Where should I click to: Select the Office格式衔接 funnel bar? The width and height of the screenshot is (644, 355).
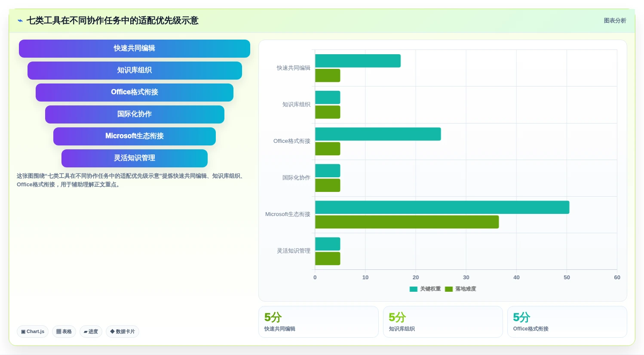click(x=135, y=93)
